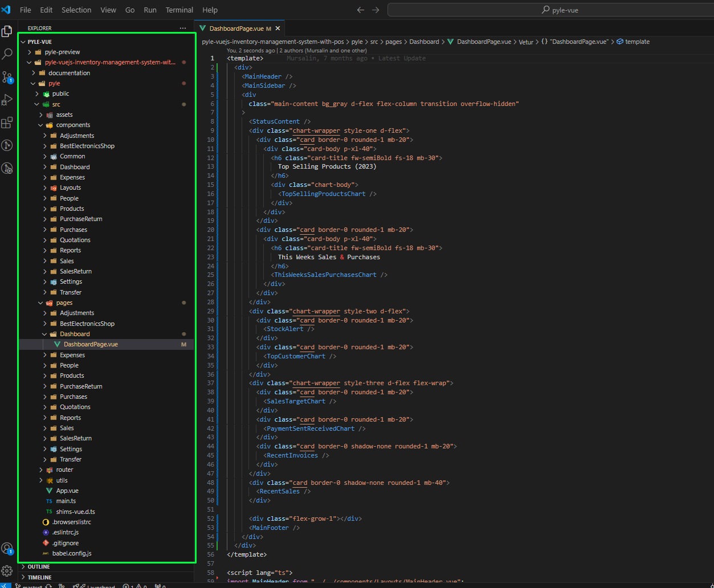
Task: Open the Extensions view
Action: [7, 122]
